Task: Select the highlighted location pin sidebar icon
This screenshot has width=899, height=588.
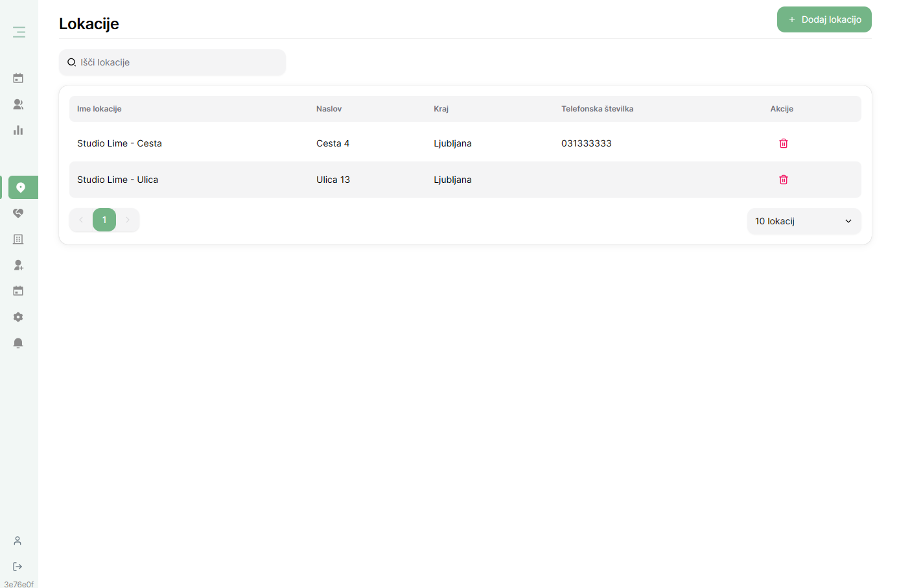Action: [x=21, y=187]
